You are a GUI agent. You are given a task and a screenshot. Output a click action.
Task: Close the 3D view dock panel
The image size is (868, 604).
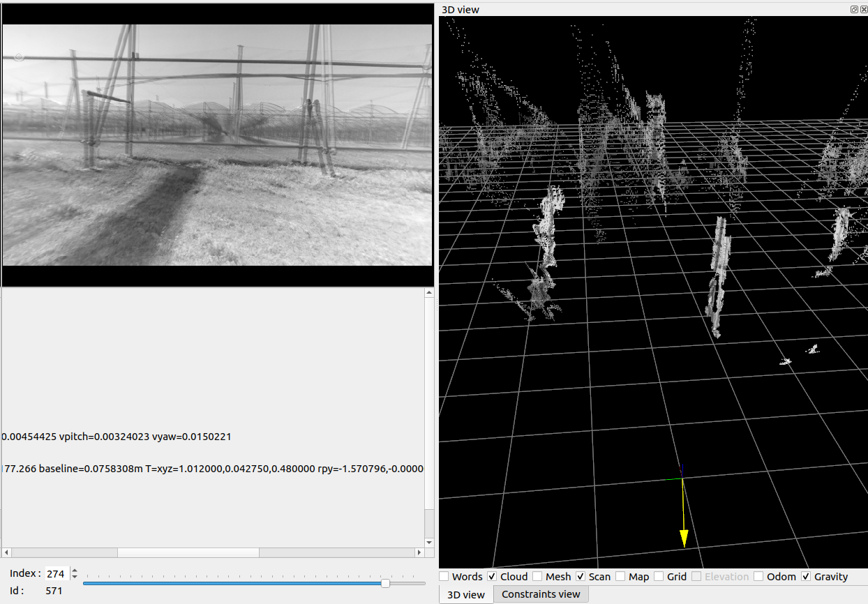(x=863, y=9)
